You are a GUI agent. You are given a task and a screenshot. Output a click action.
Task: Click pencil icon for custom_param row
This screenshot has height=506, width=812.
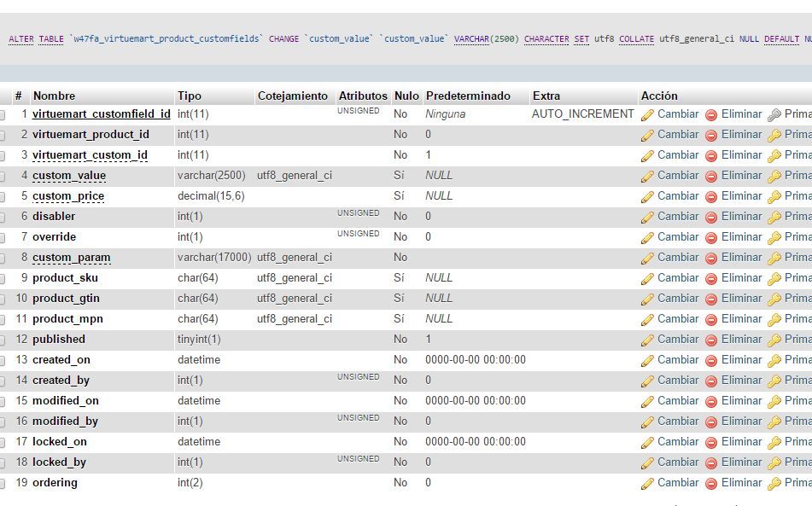point(647,259)
